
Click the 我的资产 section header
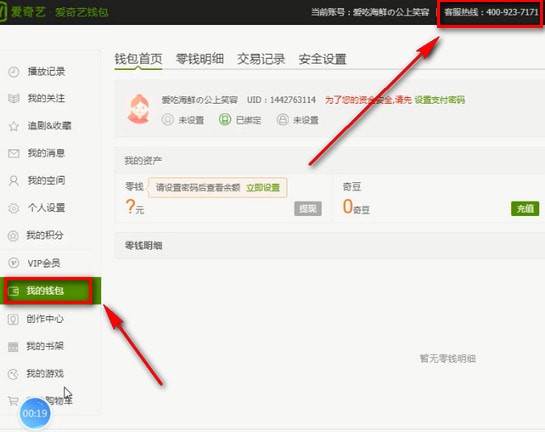coord(143,161)
